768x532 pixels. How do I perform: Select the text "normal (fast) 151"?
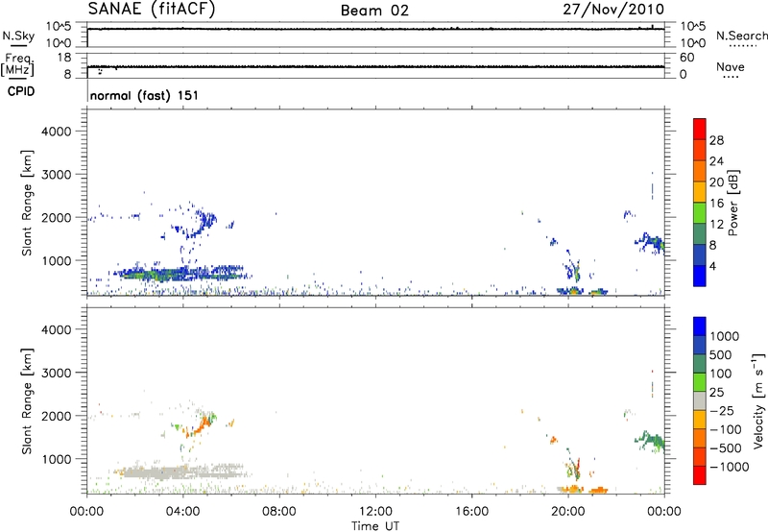click(145, 95)
